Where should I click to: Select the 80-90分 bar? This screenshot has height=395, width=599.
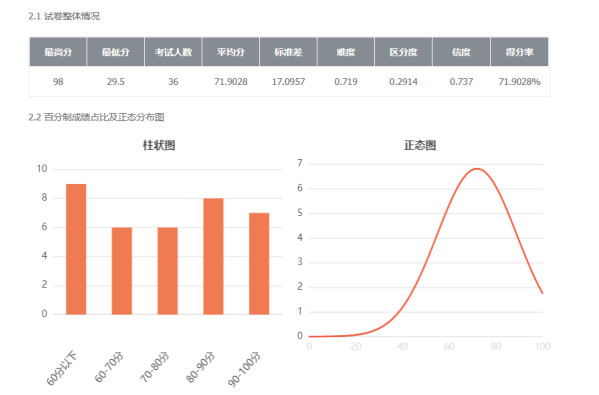point(213,256)
